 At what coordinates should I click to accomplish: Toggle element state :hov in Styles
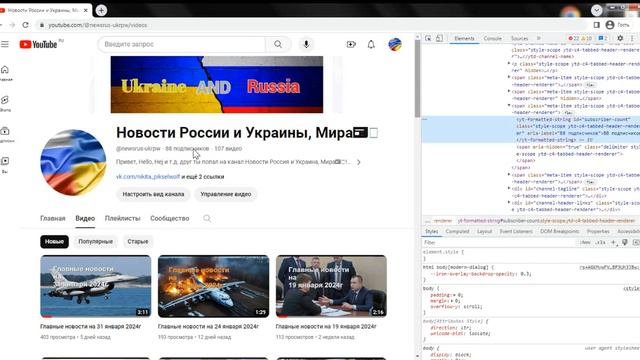(x=585, y=242)
